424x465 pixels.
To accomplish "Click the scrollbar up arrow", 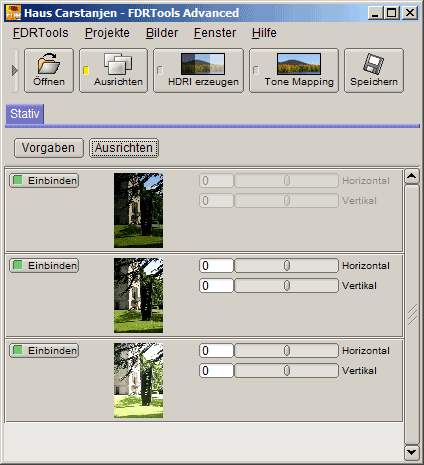I will 412,176.
